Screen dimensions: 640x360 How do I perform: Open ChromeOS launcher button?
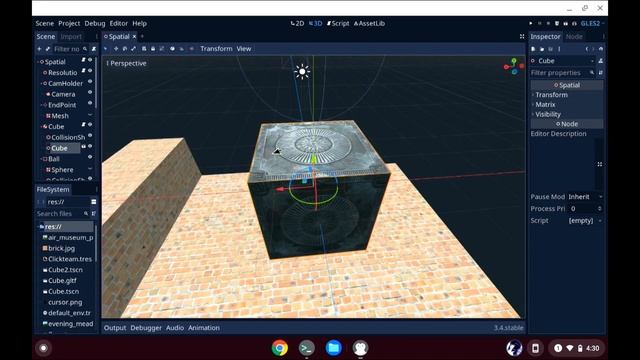tap(43, 348)
